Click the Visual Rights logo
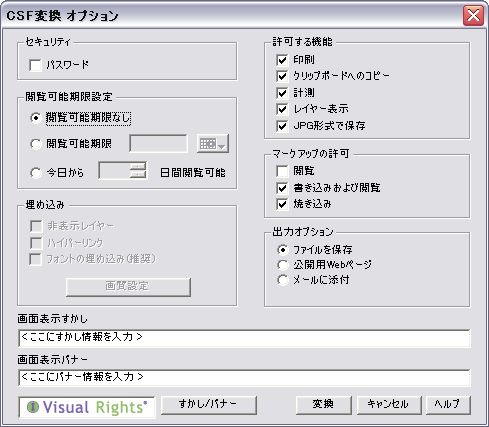Screen dimensions: 489x427 (87, 407)
